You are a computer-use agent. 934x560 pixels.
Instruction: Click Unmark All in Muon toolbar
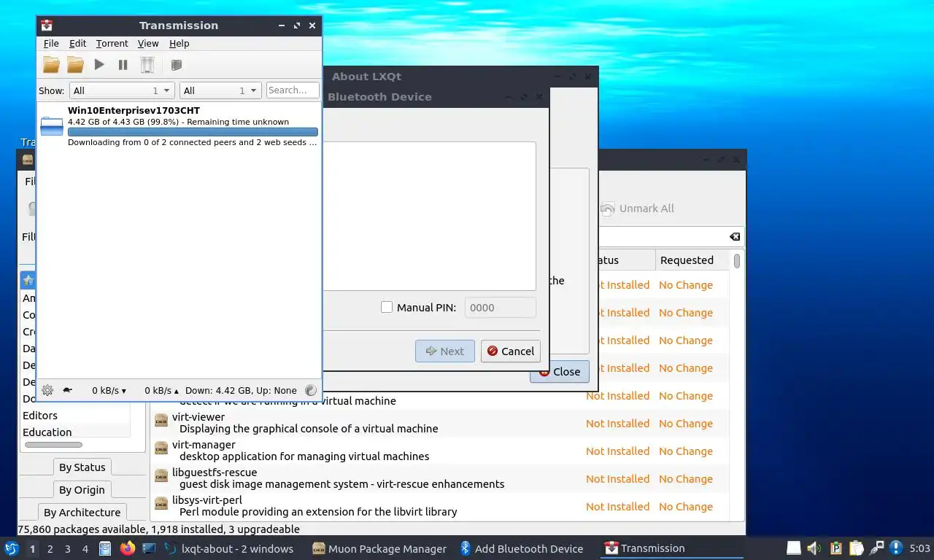point(637,209)
